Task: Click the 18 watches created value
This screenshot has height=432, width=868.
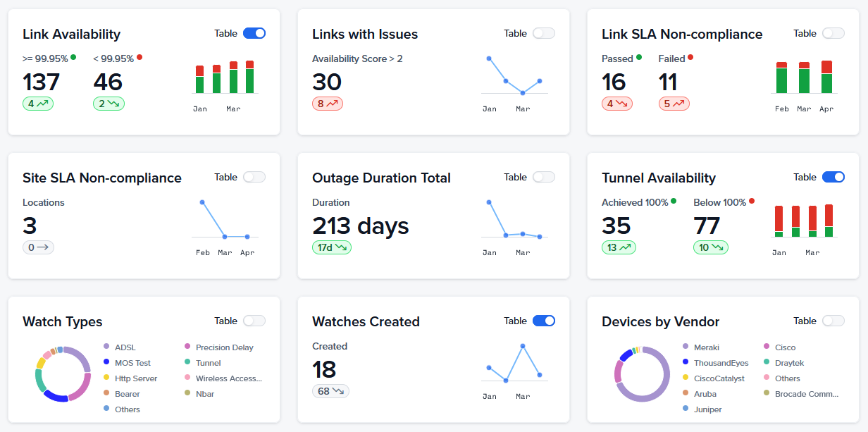Action: pyautogui.click(x=324, y=369)
